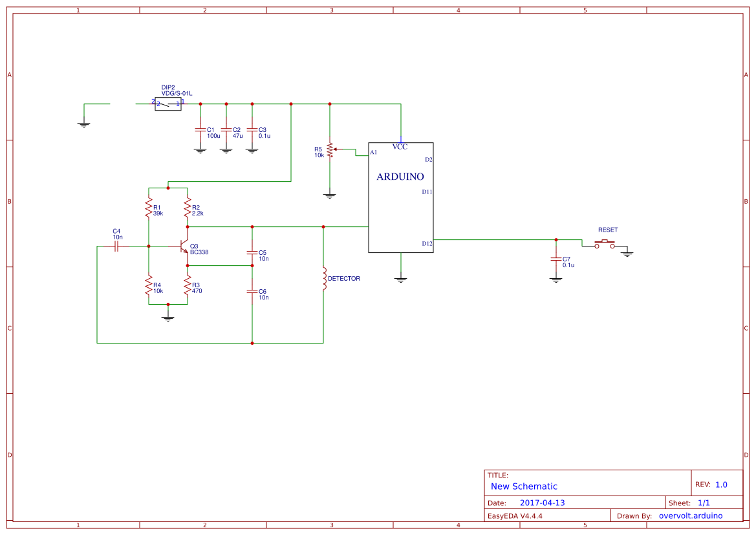Image resolution: width=756 pixels, height=535 pixels.
Task: Click pin A1 label on the ARDUINO block
Action: pyautogui.click(x=374, y=153)
